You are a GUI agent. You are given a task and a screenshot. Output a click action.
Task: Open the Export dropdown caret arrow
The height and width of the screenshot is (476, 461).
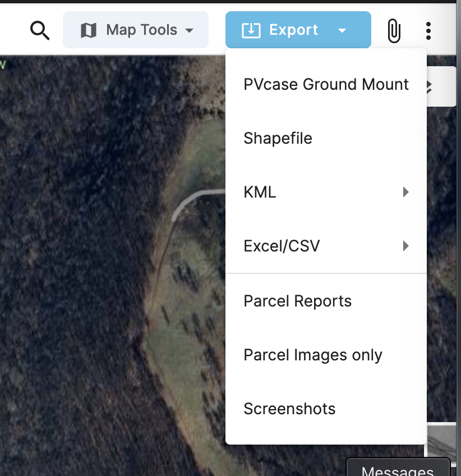pos(342,31)
